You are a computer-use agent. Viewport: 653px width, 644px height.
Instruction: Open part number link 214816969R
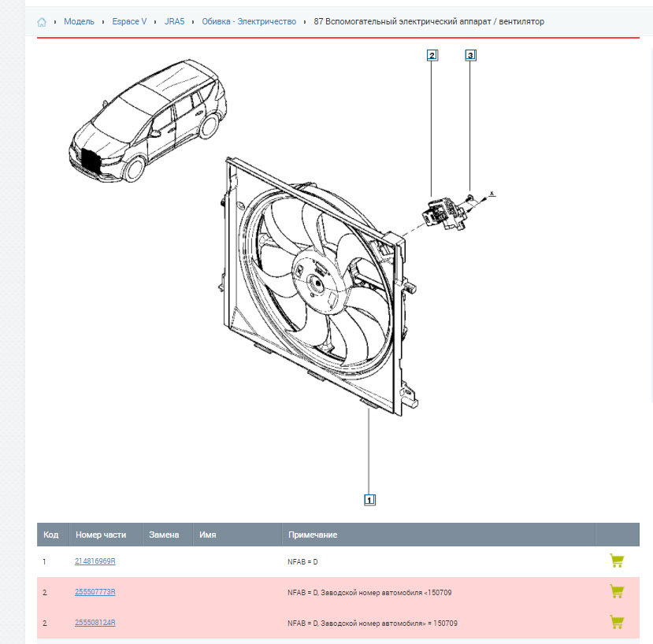coord(95,561)
